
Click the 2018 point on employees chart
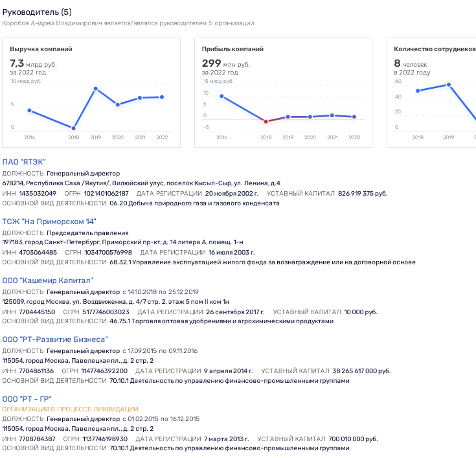point(418,91)
